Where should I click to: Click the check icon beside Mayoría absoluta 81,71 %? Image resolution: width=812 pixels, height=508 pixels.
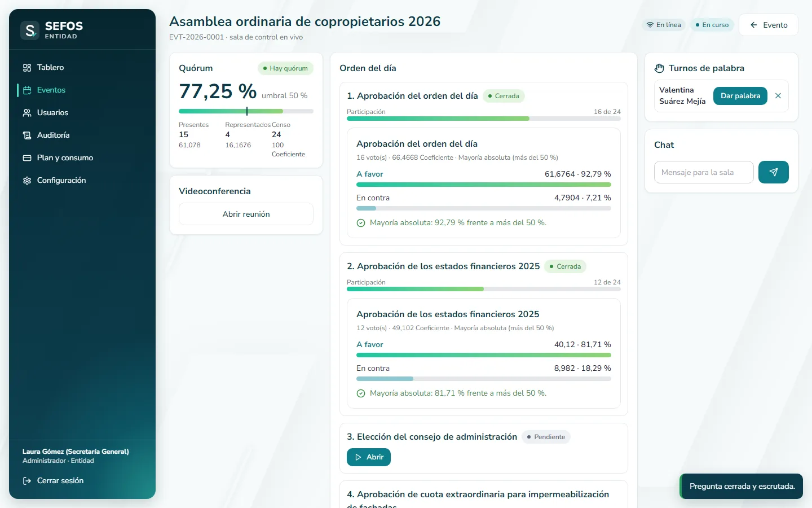(x=361, y=393)
